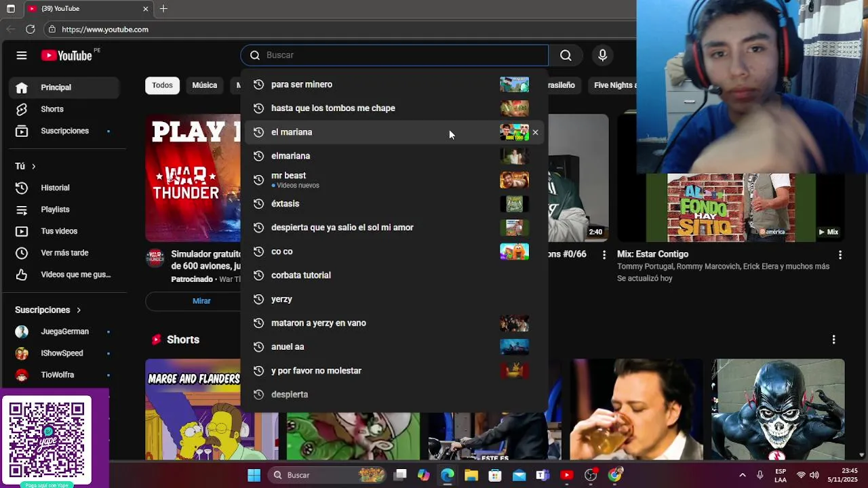Start voice search with microphone icon
The width and height of the screenshot is (868, 488).
[x=602, y=56]
